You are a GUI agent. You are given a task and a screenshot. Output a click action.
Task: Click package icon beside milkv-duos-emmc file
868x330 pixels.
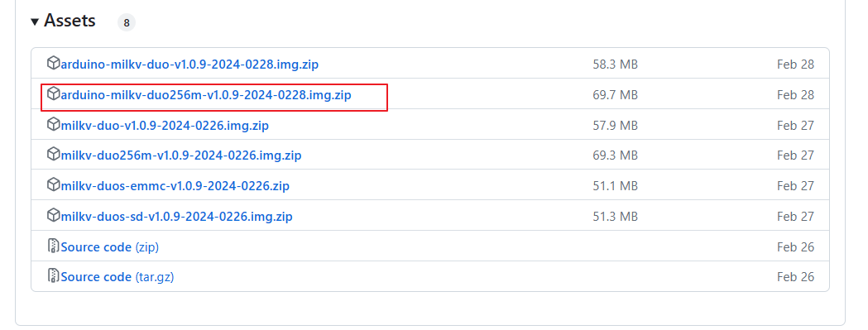point(53,185)
